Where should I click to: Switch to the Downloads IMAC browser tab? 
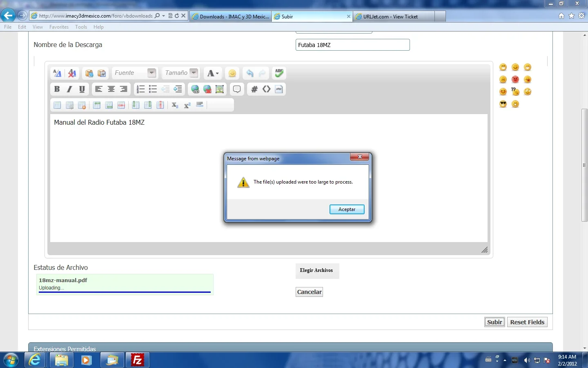click(230, 16)
